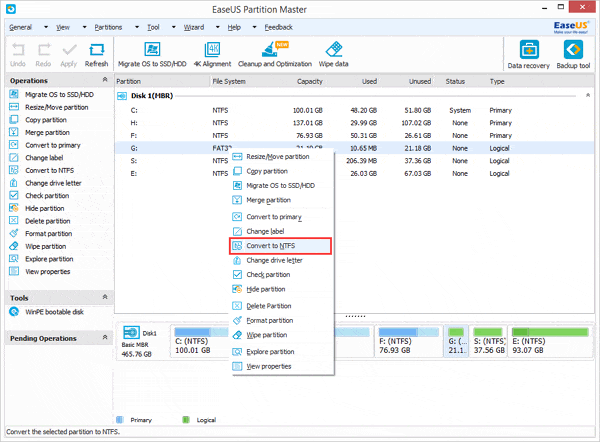Choose Migrate OS to SSD/HDD in context menu

coord(282,186)
